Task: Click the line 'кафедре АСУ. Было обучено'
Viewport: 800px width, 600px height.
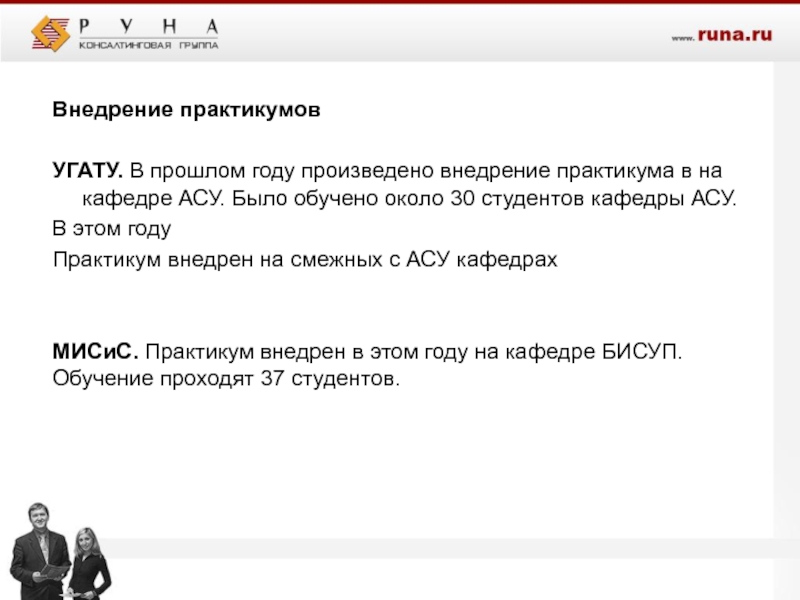Action: point(409,198)
